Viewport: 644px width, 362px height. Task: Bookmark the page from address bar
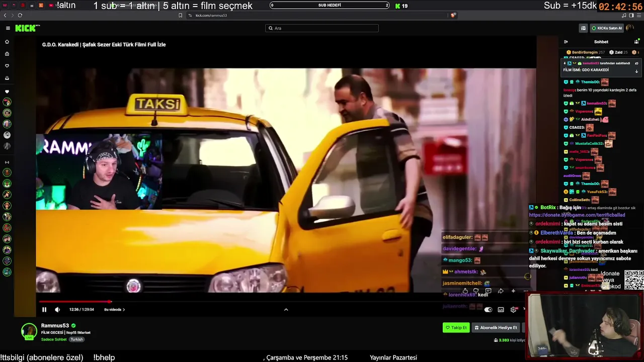point(180,15)
